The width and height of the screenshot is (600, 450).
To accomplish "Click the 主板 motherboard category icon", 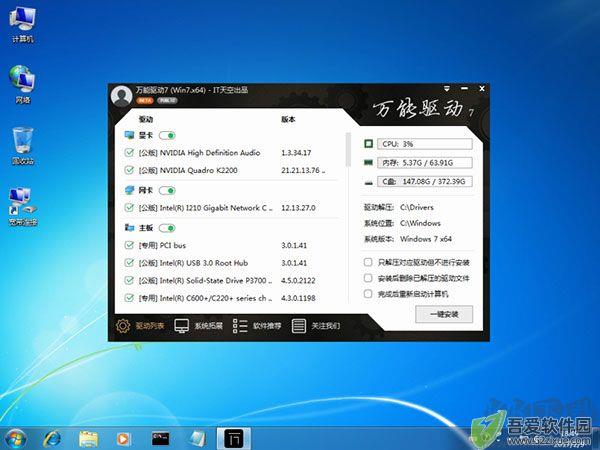I will [130, 228].
